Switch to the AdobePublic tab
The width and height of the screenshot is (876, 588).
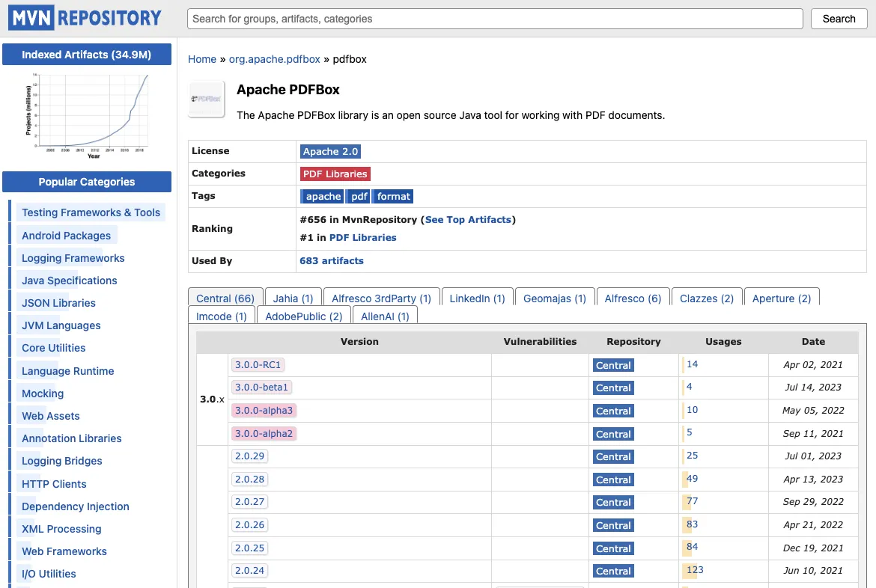pyautogui.click(x=303, y=316)
